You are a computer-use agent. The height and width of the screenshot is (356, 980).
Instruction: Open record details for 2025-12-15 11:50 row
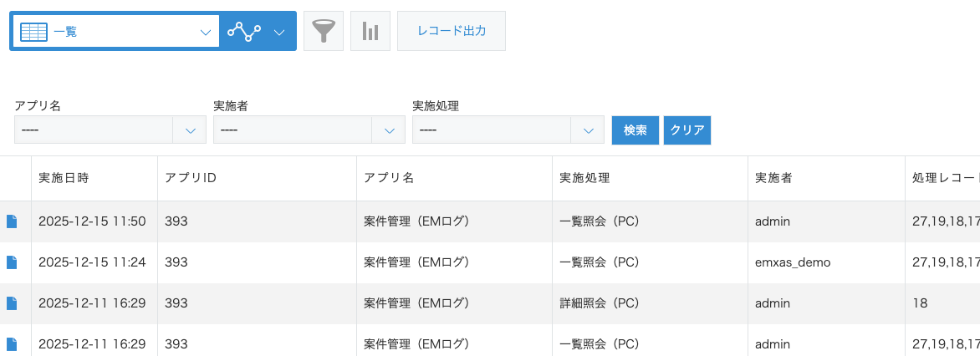[x=12, y=221]
